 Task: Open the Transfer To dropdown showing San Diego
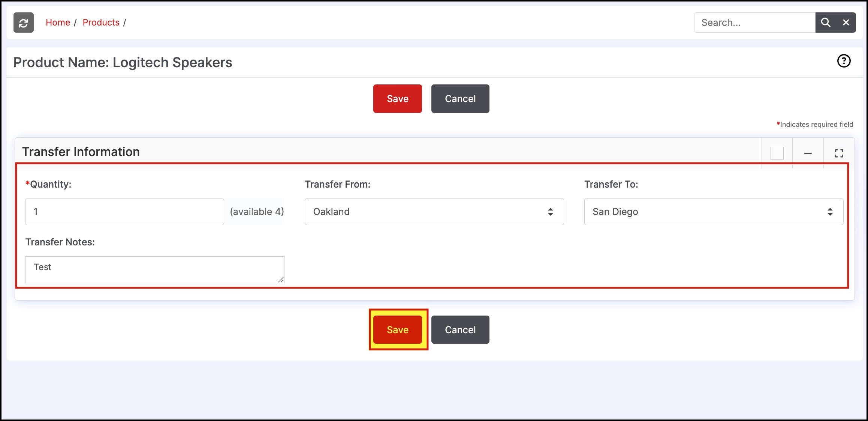[x=714, y=212]
